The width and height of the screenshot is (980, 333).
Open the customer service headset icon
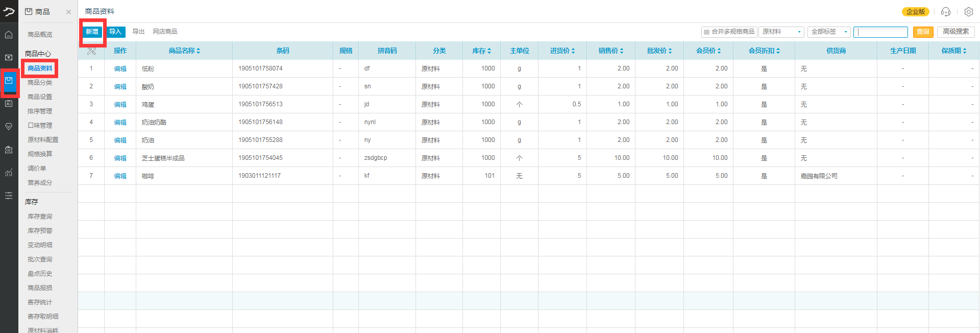coord(945,12)
